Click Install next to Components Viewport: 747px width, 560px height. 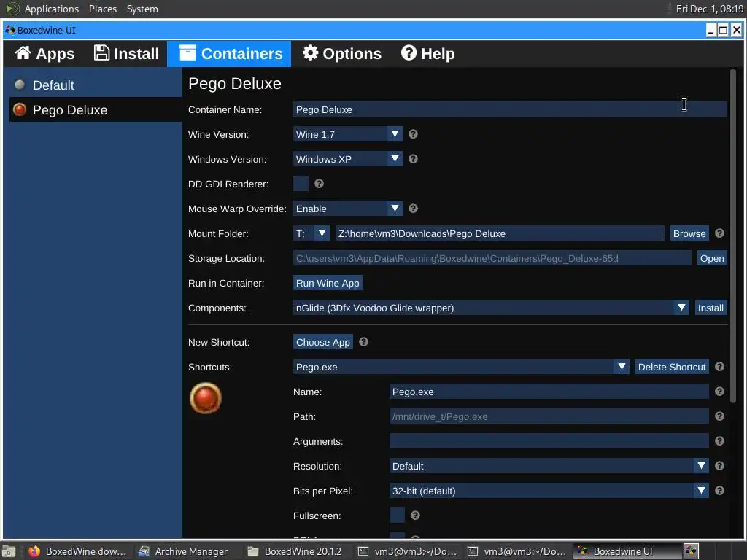711,308
